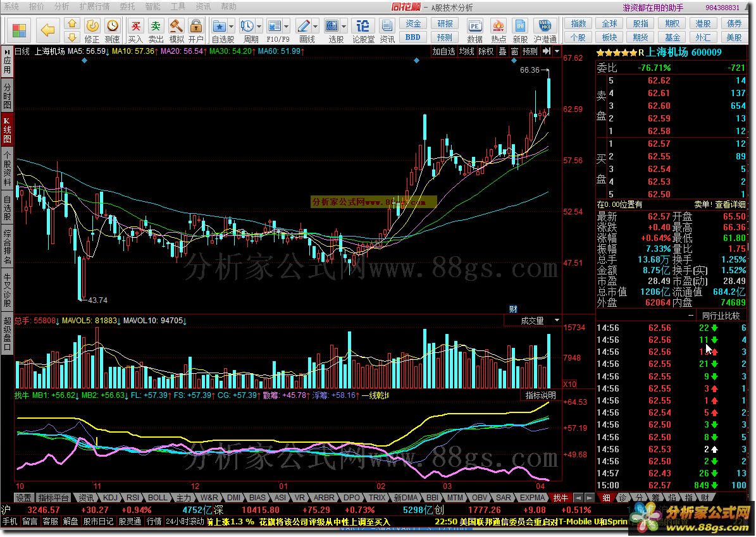Click 24小时滚动 news ticker label

click(185, 521)
